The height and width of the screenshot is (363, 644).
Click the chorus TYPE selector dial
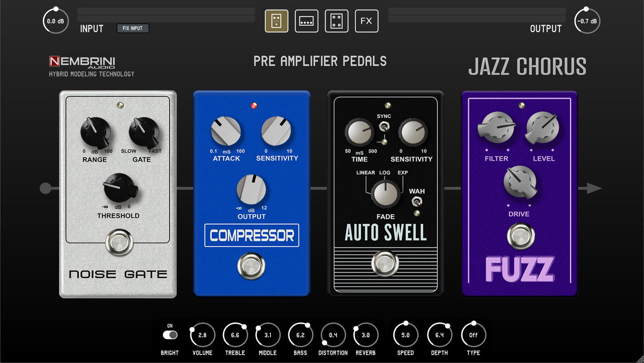pyautogui.click(x=473, y=335)
